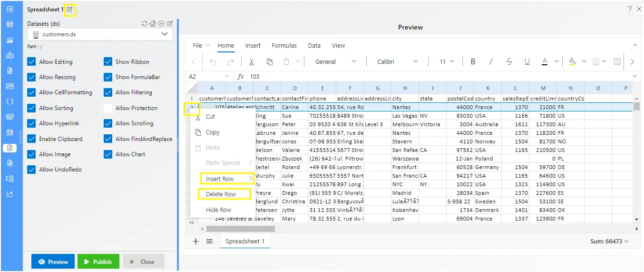Uncheck Allow Editing checkbox
The width and height of the screenshot is (644, 272).
(x=31, y=61)
